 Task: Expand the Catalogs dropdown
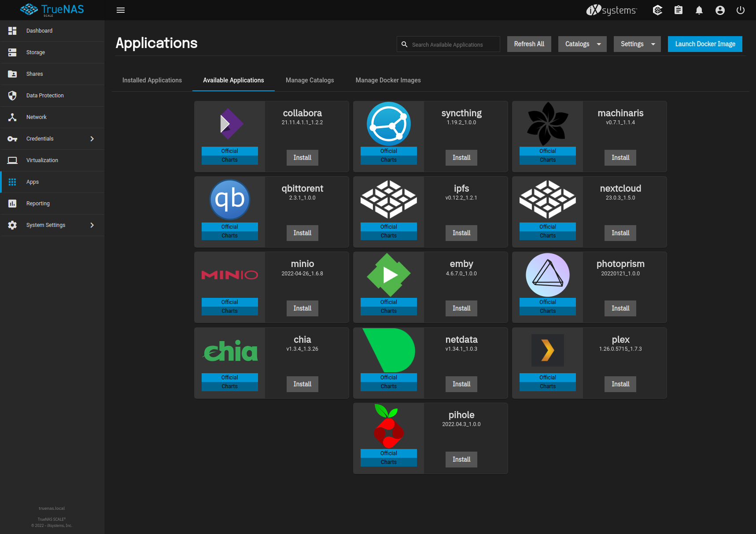583,44
